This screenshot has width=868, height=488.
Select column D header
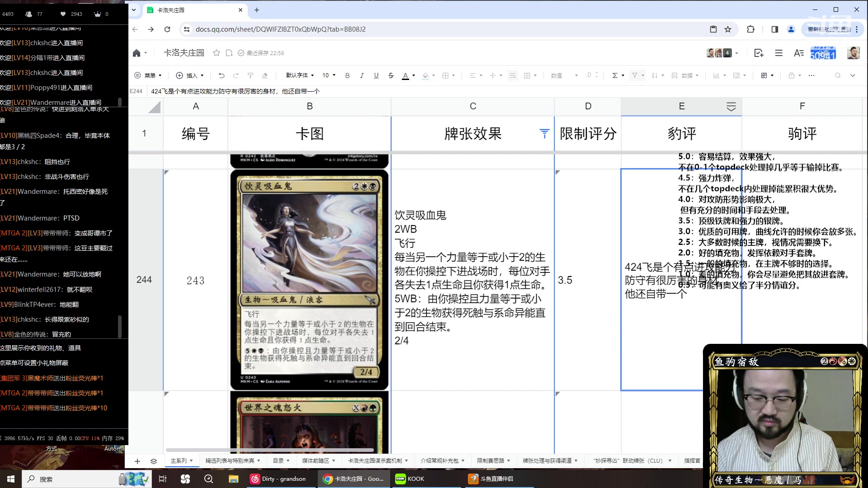588,107
